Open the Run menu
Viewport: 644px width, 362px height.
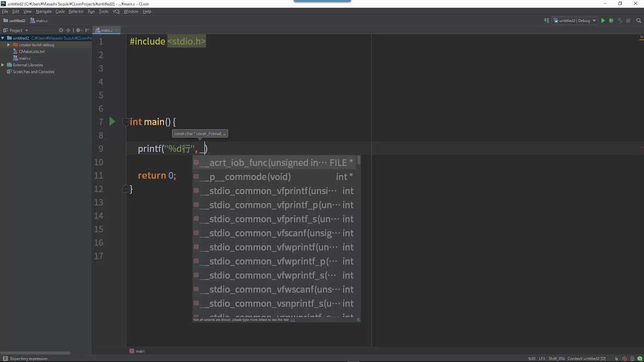(x=91, y=12)
